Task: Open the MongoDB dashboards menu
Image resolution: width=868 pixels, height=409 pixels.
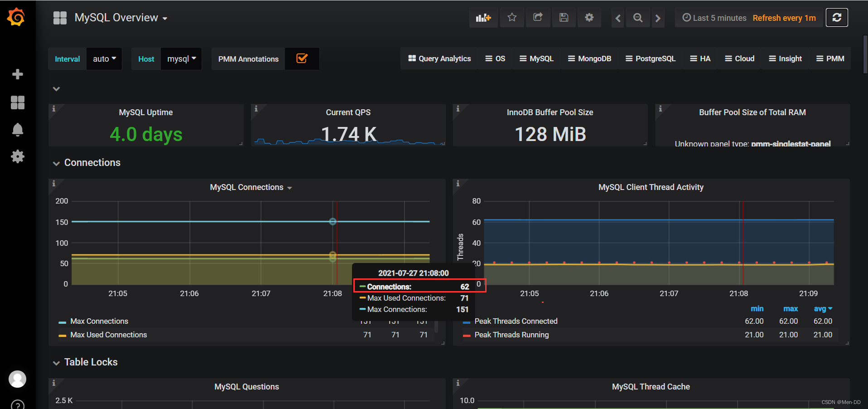Action: point(589,58)
